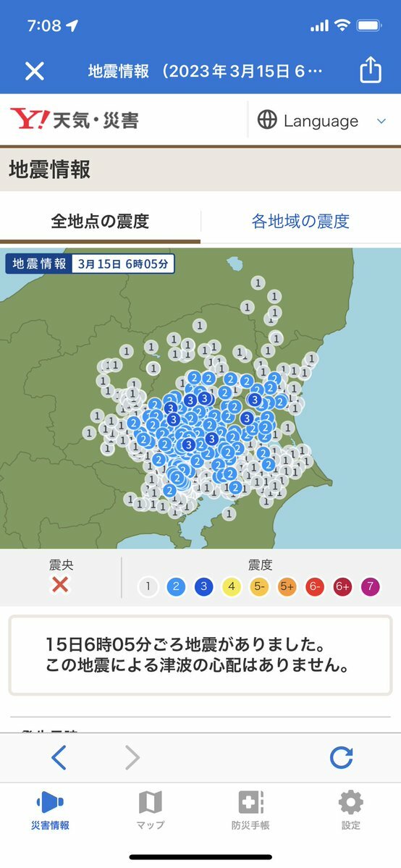Image resolution: width=401 pixels, height=868 pixels.
Task: Go forward with the right arrow
Action: [132, 757]
